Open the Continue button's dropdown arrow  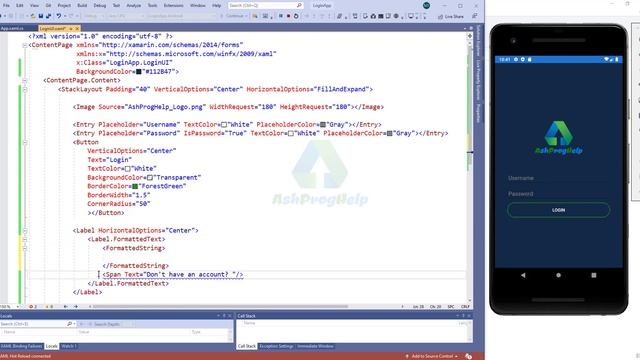[246, 16]
